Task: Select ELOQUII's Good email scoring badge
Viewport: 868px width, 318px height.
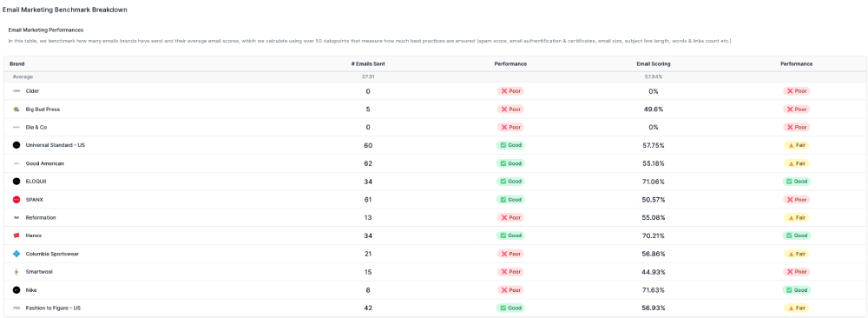Action: [x=797, y=182]
